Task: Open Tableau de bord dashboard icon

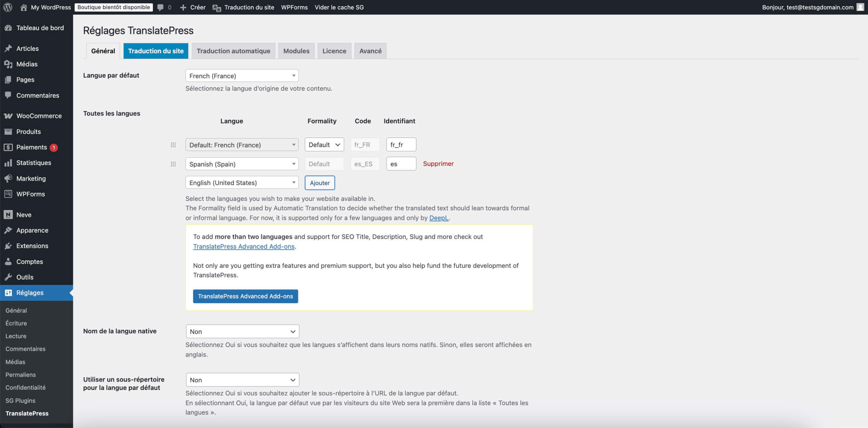Action: pos(8,28)
